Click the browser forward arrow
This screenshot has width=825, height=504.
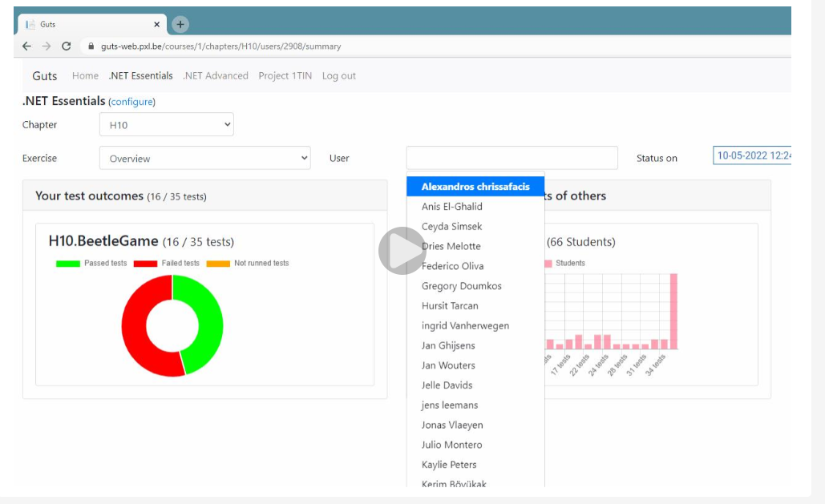click(x=47, y=46)
